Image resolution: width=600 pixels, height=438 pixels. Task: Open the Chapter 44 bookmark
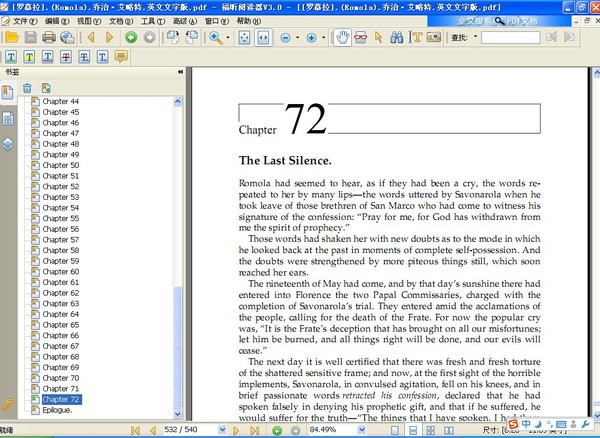pyautogui.click(x=60, y=101)
